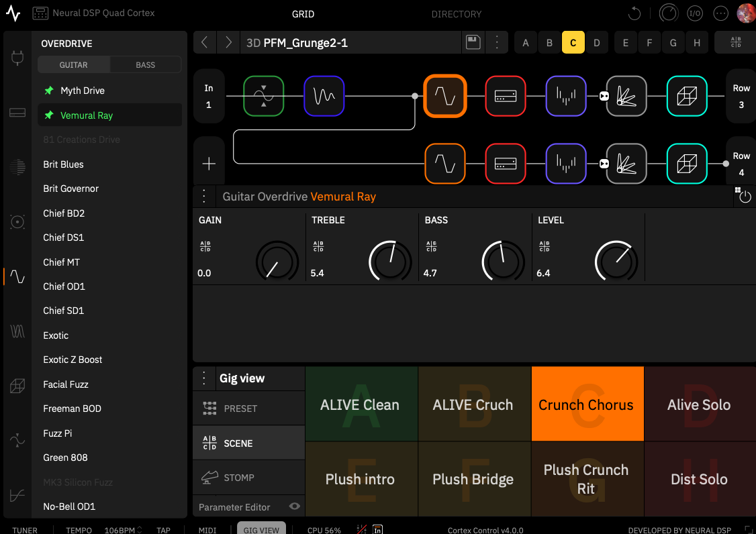Toggle the Parameter Editor eye visibility
Image resolution: width=756 pixels, height=534 pixels.
tap(295, 506)
